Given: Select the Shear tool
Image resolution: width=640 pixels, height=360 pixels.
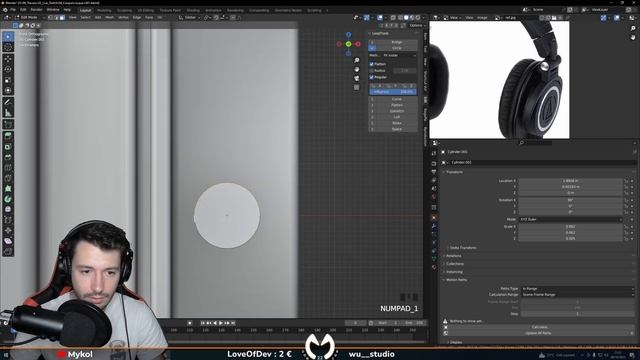Looking at the screenshot, I should click(x=8, y=241).
